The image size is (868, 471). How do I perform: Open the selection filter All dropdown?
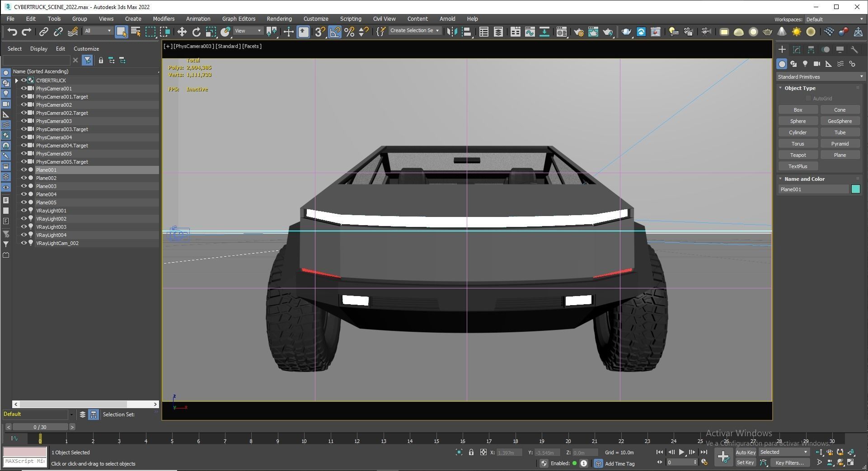click(x=98, y=31)
